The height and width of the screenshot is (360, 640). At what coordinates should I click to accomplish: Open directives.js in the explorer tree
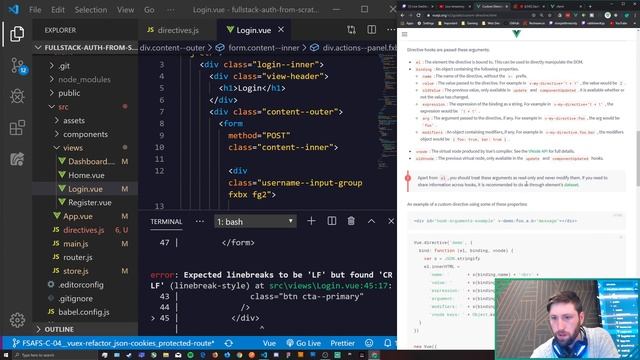pyautogui.click(x=84, y=230)
